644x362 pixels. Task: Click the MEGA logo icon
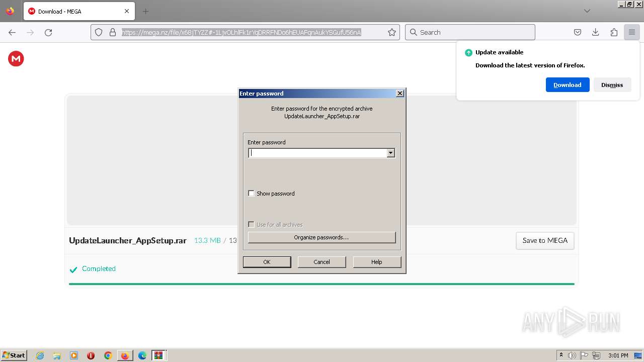click(16, 59)
